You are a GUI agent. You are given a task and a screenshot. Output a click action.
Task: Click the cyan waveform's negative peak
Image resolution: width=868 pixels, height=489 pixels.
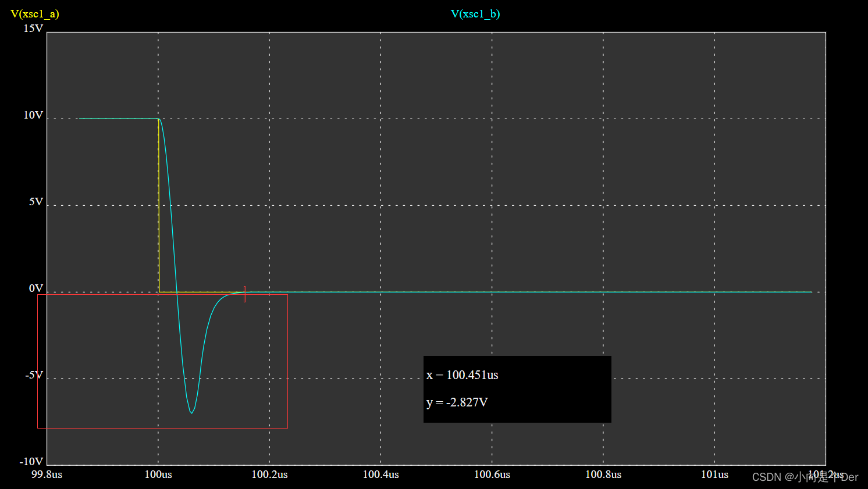pyautogui.click(x=191, y=412)
